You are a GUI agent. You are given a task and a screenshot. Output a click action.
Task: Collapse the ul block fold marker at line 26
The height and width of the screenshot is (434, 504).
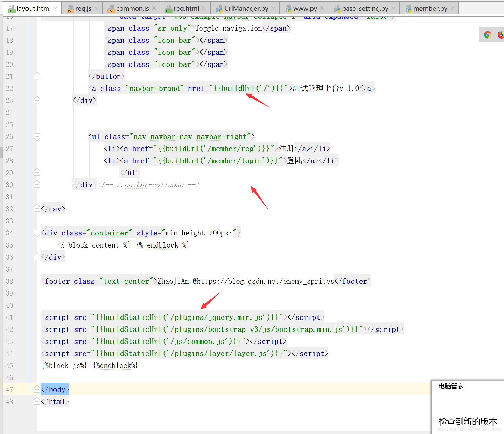click(x=37, y=136)
